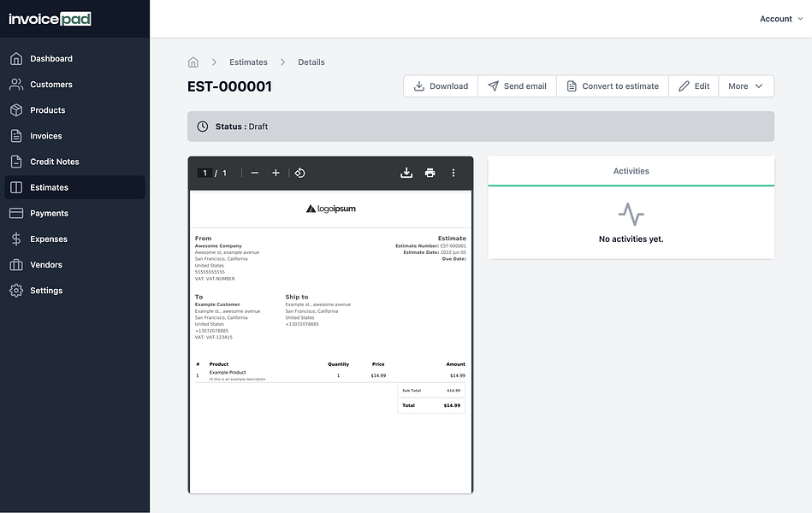Click 'Example Product' row in PDF

tap(330, 375)
